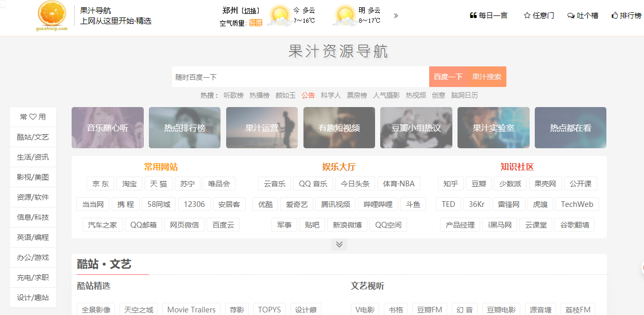Select 影视/美图 in the sidebar
The image size is (644, 315).
[33, 177]
